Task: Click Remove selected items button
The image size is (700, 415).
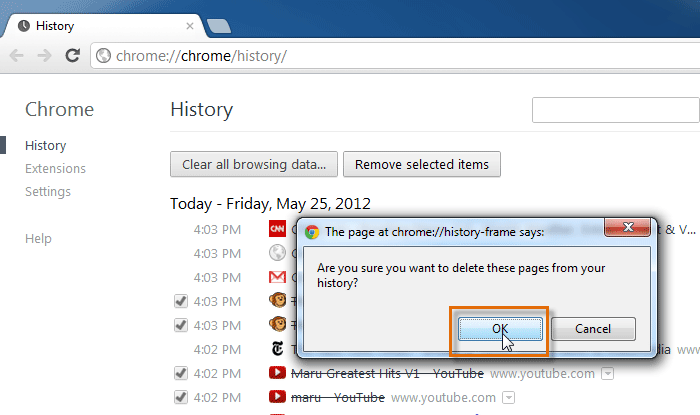Action: coord(422,164)
